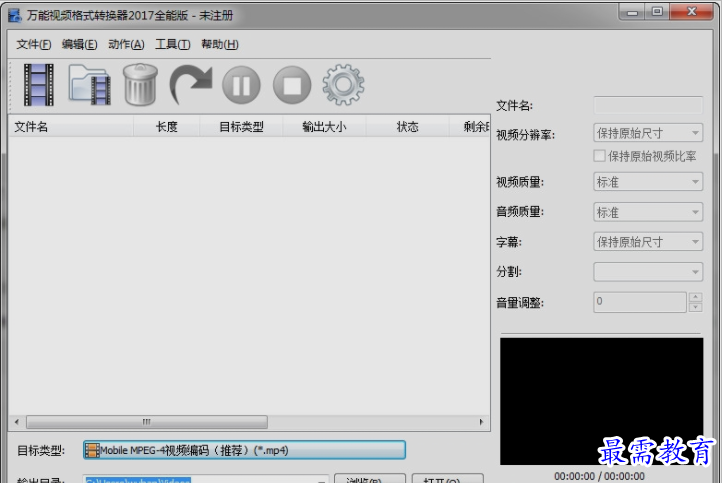The image size is (722, 483).
Task: Click the black video preview area
Action: coord(601,401)
